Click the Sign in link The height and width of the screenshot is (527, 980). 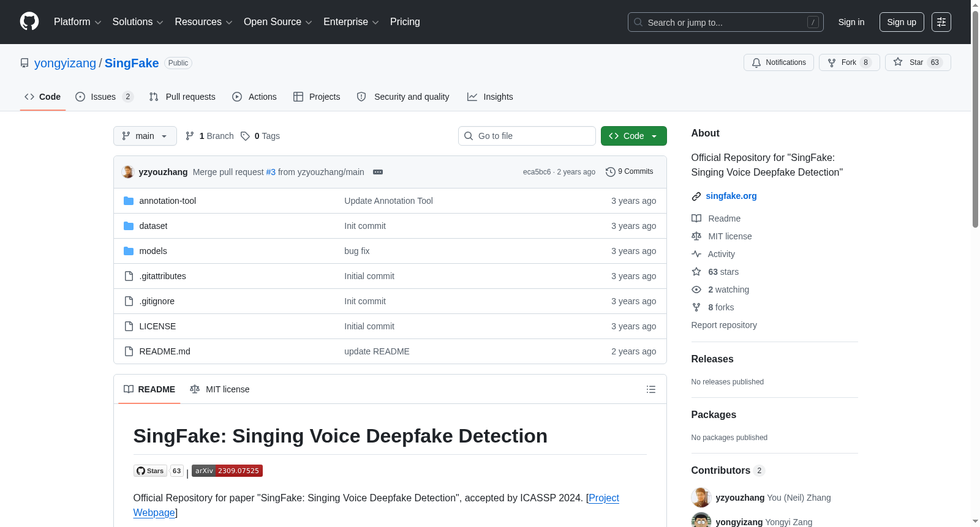pos(851,22)
